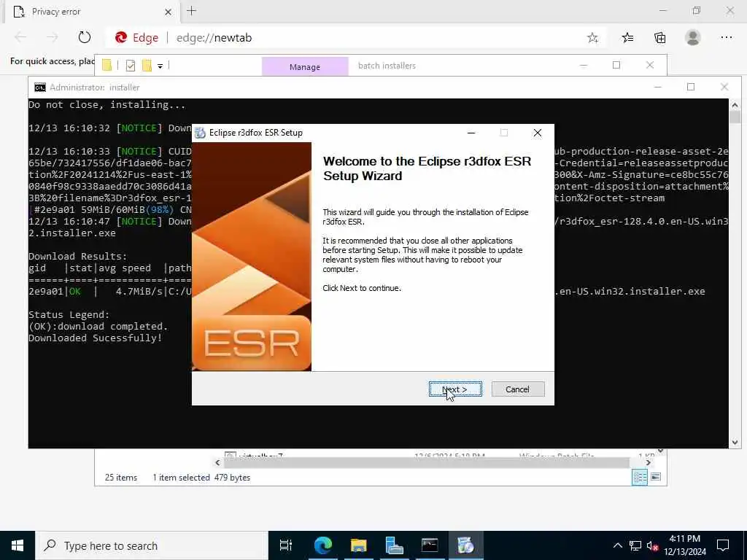Open Task View from taskbar
Viewport: 747px width, 560px height.
coord(286,545)
